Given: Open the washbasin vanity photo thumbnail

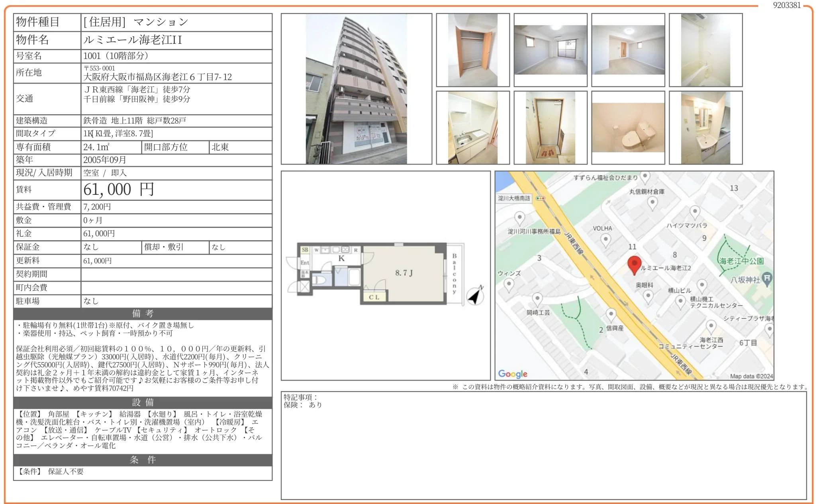Looking at the screenshot, I should tap(705, 127).
